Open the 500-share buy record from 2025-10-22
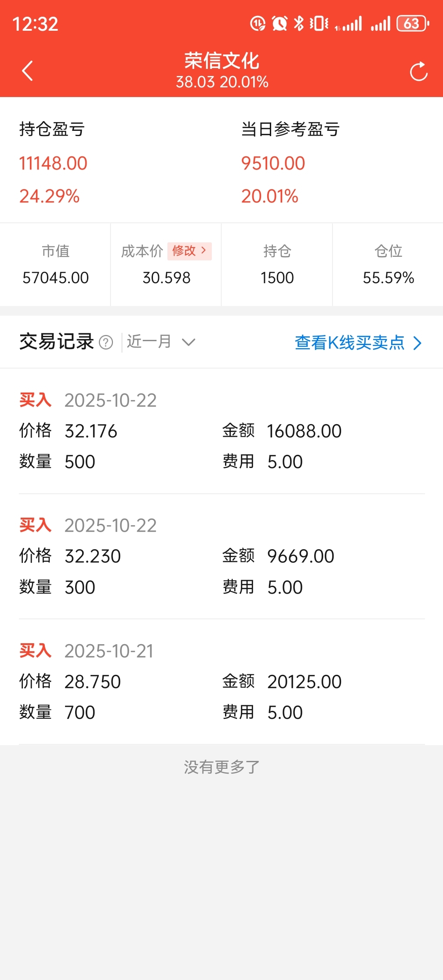 [x=221, y=431]
